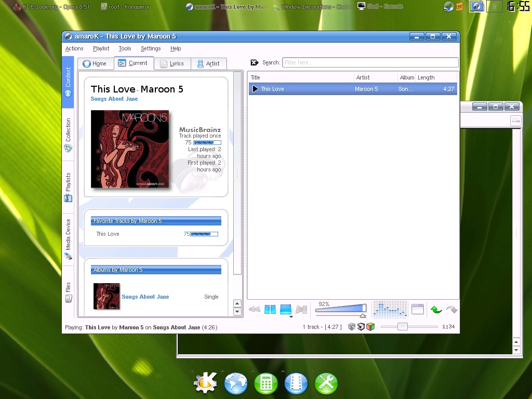Viewport: 532px width, 399px height.
Task: Click This Love in Favorite Tracks
Action: pos(108,234)
